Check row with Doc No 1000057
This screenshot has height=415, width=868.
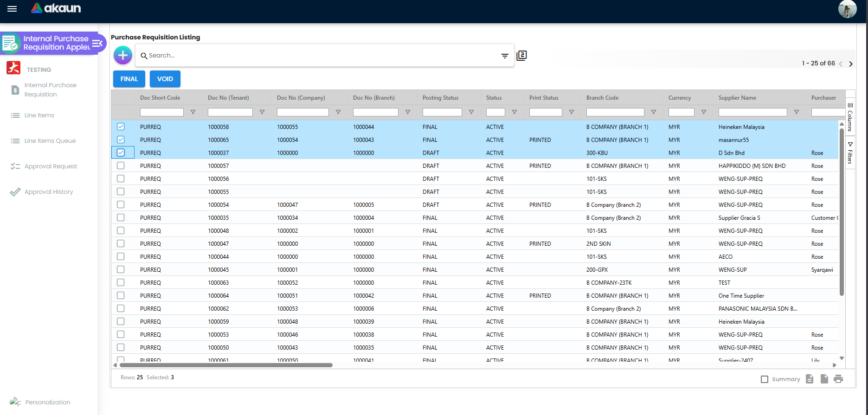(x=121, y=166)
